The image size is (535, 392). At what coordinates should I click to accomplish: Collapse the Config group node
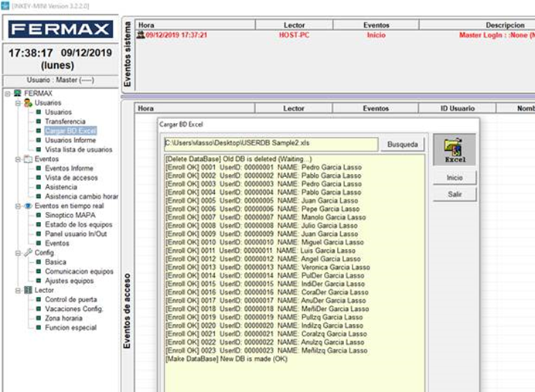point(18,253)
